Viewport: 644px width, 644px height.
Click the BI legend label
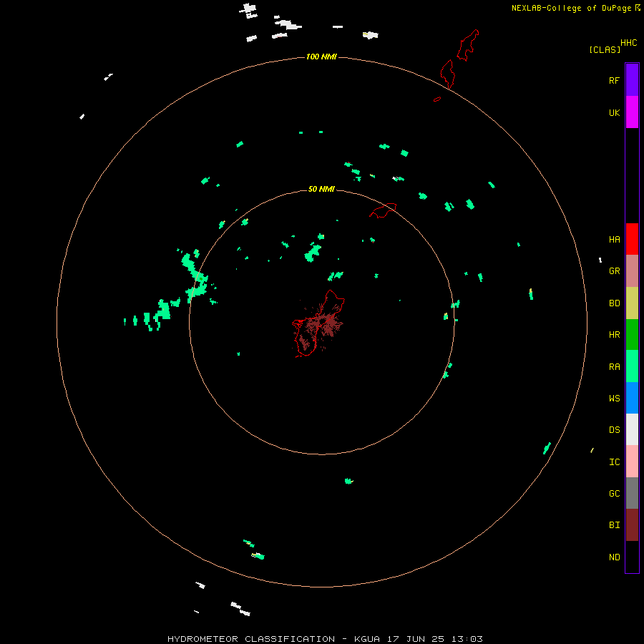tap(614, 525)
